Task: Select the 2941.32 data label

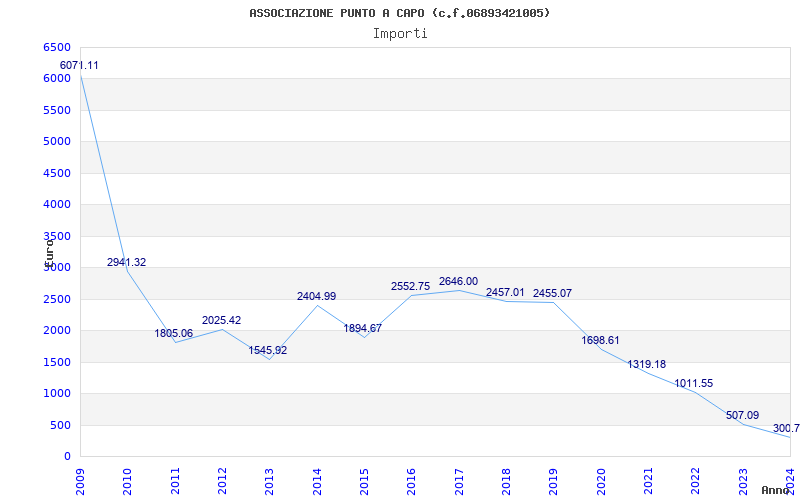Action: 127,262
